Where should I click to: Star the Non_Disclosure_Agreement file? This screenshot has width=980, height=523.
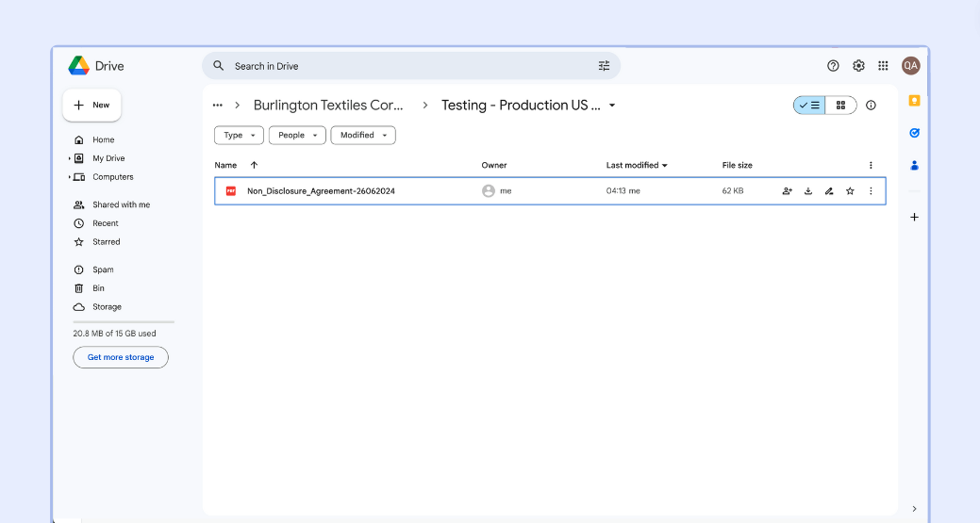click(x=850, y=191)
